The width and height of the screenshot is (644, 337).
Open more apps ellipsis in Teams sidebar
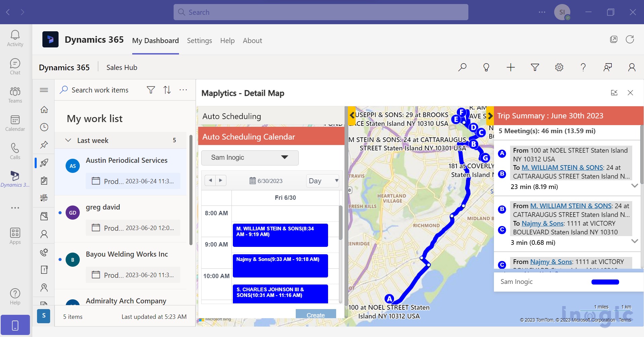click(15, 208)
